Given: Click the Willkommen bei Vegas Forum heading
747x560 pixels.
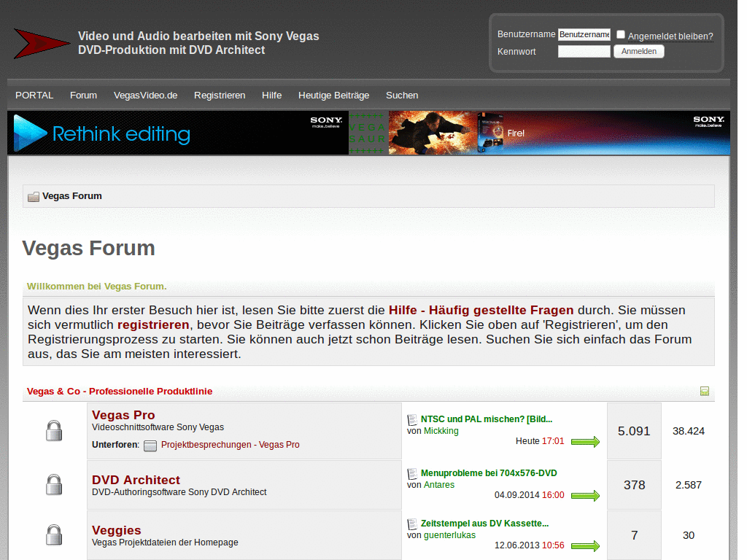Looking at the screenshot, I should click(97, 286).
